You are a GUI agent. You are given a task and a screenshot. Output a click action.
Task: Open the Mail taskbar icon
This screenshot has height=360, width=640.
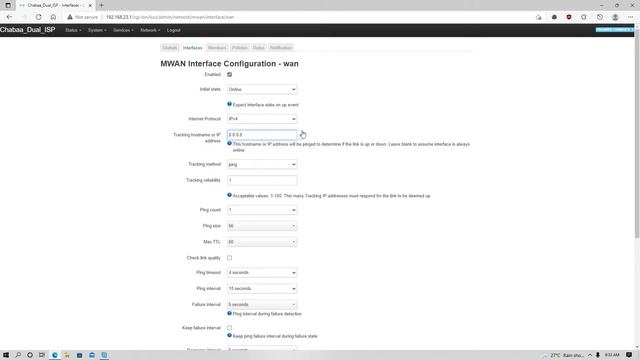92,355
